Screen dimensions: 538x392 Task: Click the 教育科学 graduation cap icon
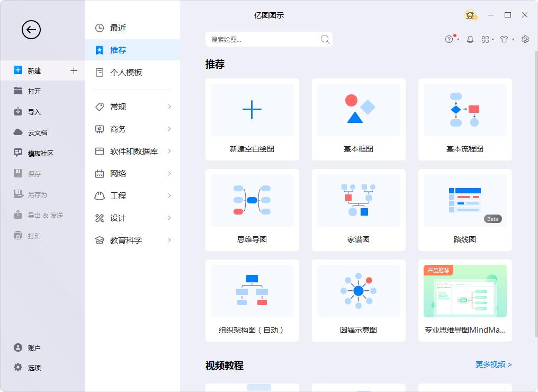pyautogui.click(x=100, y=240)
